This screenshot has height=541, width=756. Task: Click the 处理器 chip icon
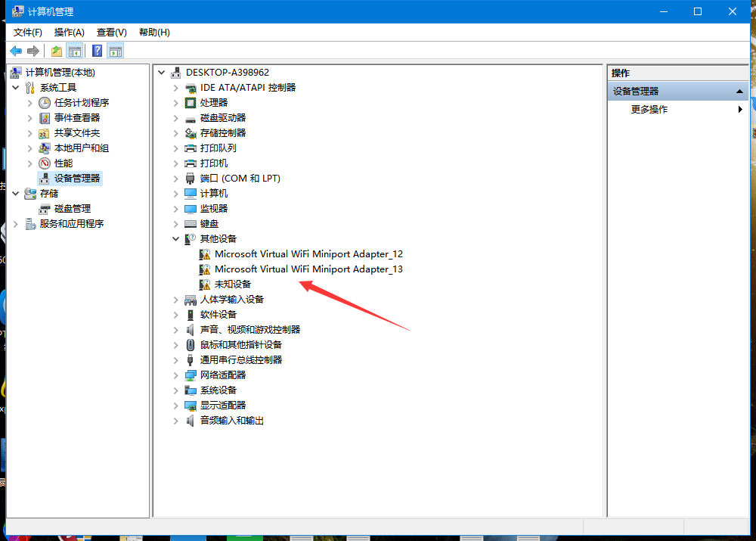(191, 103)
